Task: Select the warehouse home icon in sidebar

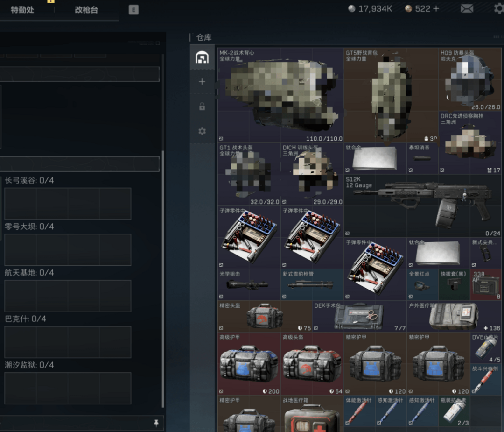Action: (x=202, y=57)
